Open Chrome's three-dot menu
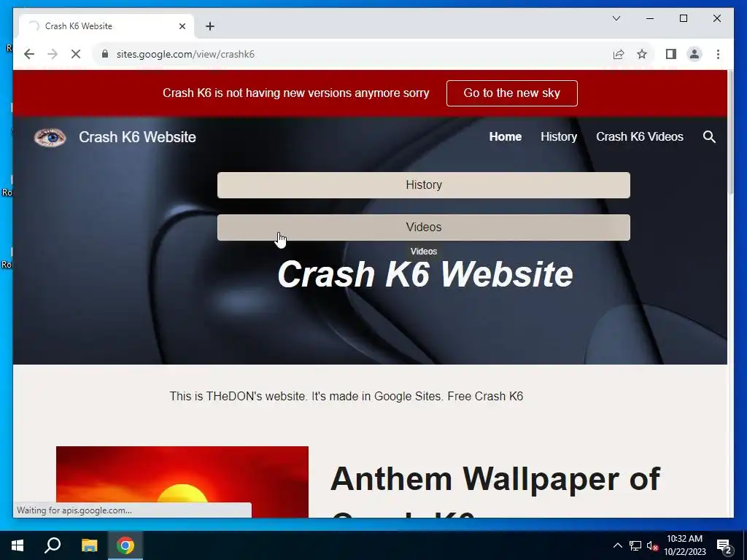747x560 pixels. pyautogui.click(x=718, y=54)
